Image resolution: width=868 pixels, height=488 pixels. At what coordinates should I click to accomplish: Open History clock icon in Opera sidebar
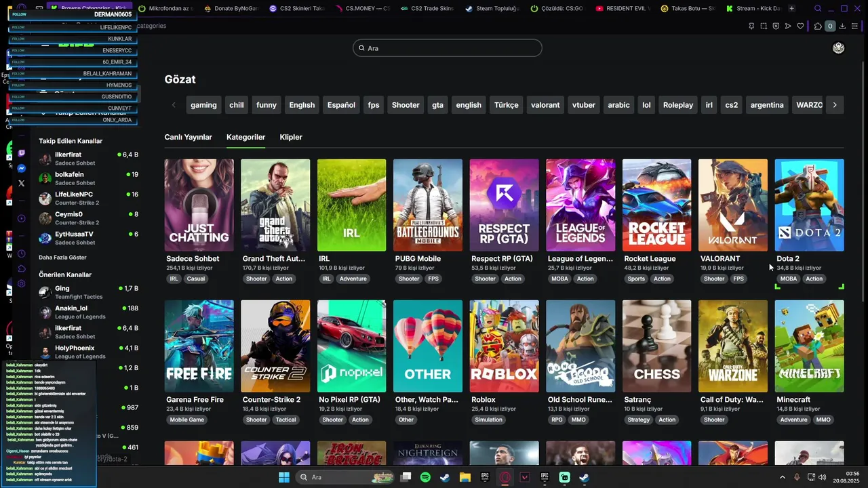tap(22, 253)
